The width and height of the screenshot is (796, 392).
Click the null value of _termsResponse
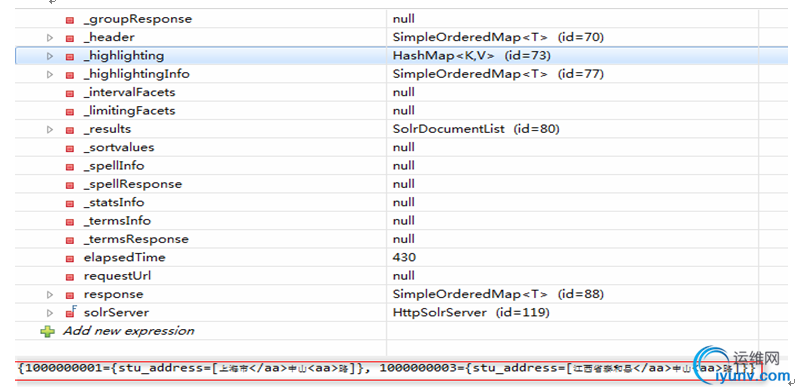point(404,239)
